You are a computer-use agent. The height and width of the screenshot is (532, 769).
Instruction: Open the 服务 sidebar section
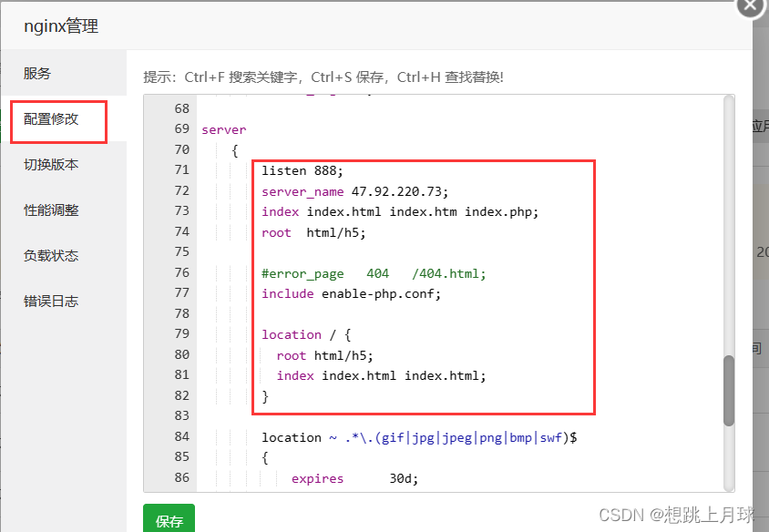click(x=36, y=74)
